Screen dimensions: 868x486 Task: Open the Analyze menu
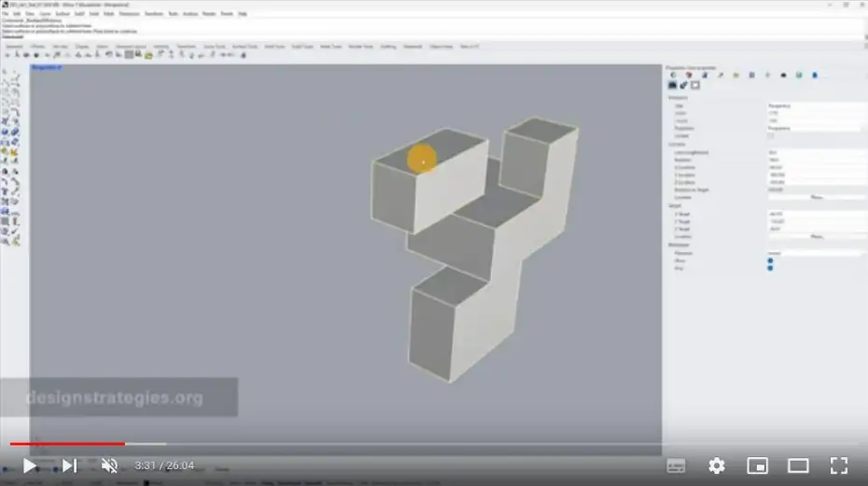[x=189, y=14]
